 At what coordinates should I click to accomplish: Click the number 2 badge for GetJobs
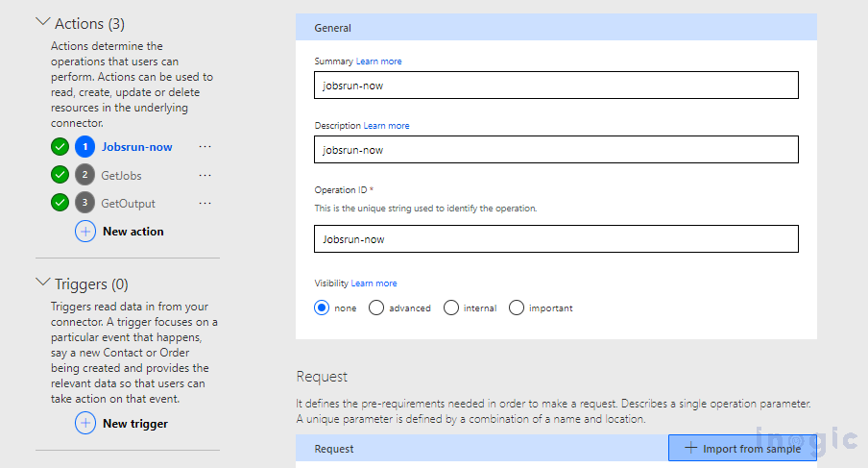pyautogui.click(x=84, y=175)
